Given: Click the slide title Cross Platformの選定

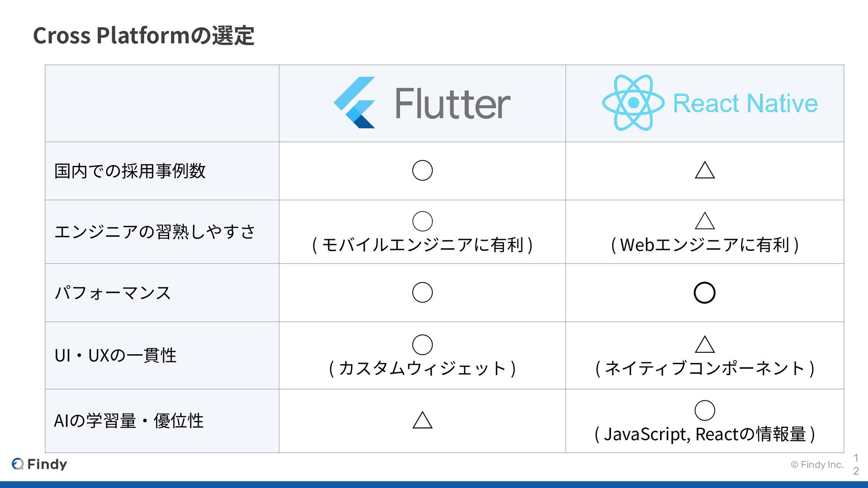Looking at the screenshot, I should click(144, 36).
